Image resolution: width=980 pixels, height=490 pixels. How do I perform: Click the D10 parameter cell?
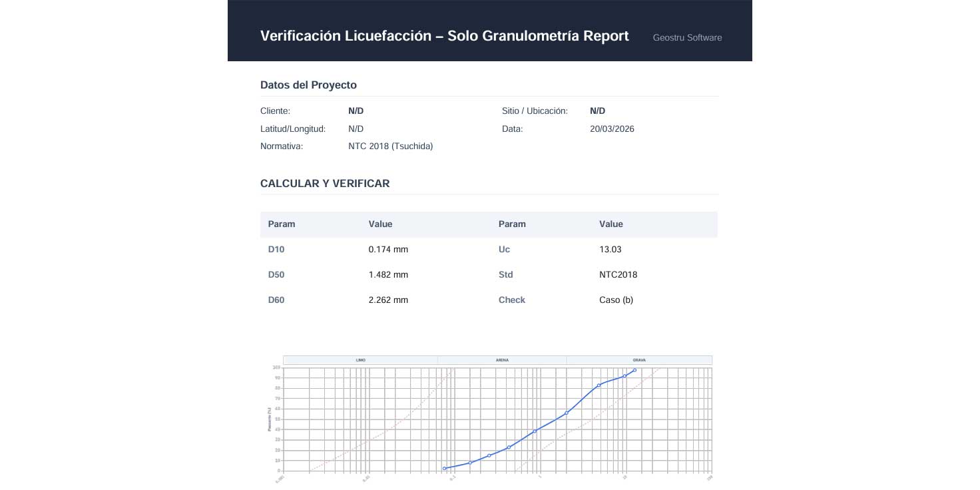point(276,250)
